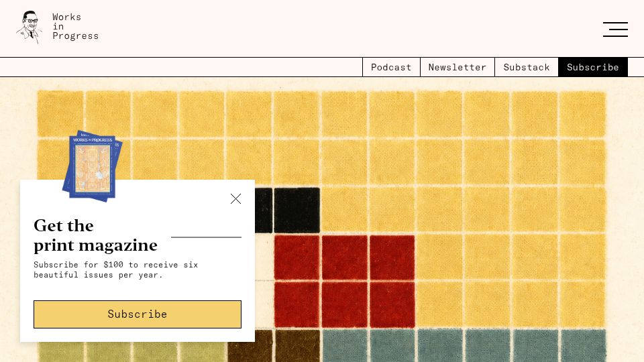Image resolution: width=644 pixels, height=362 pixels.
Task: Go to the Substack nav link
Action: 527,67
